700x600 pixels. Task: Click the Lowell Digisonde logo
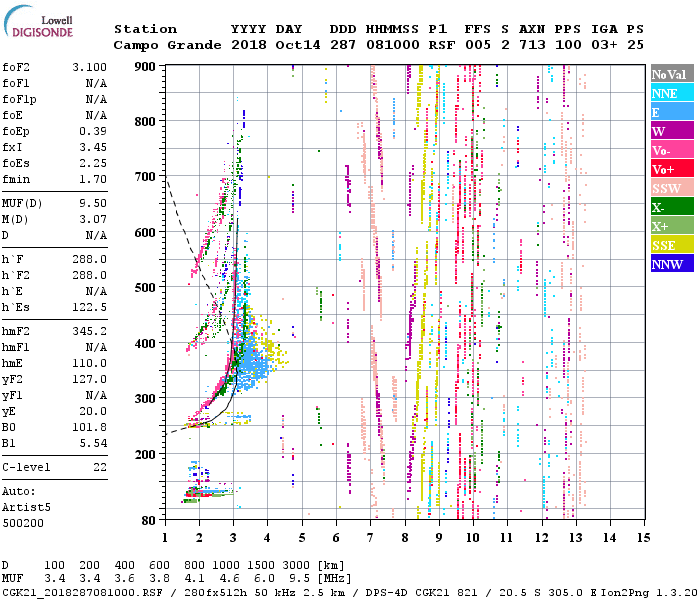[x=38, y=21]
